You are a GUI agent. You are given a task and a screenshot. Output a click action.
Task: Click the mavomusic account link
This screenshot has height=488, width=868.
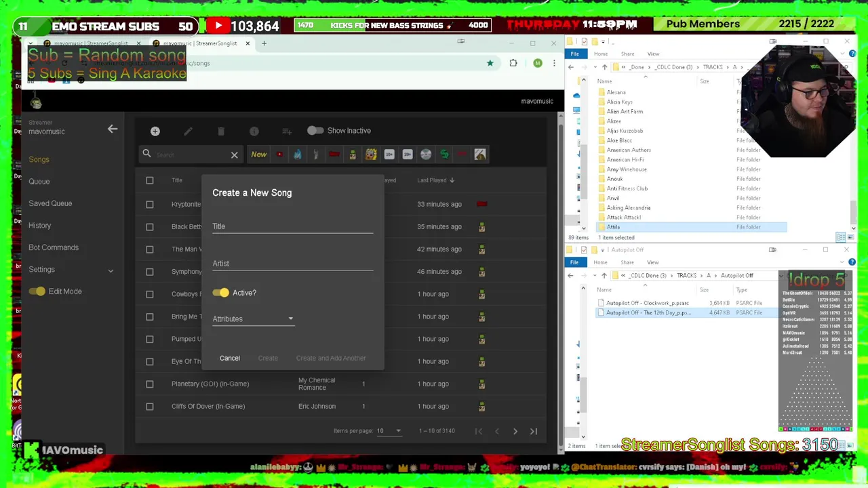tap(537, 101)
